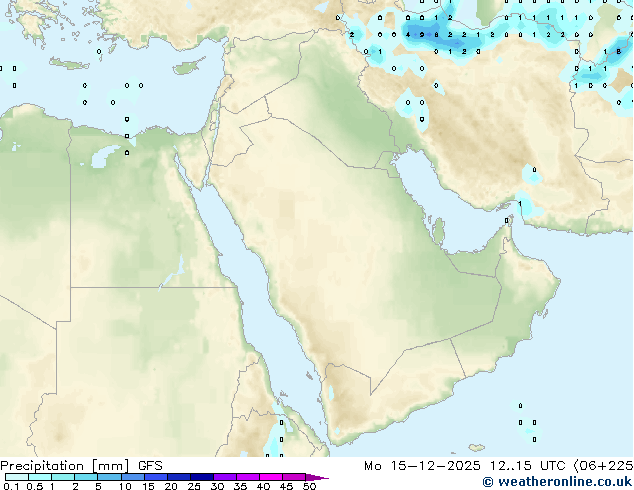Select the 5–10 mm light blue swatch
The height and width of the screenshot is (490, 634).
click(x=109, y=477)
